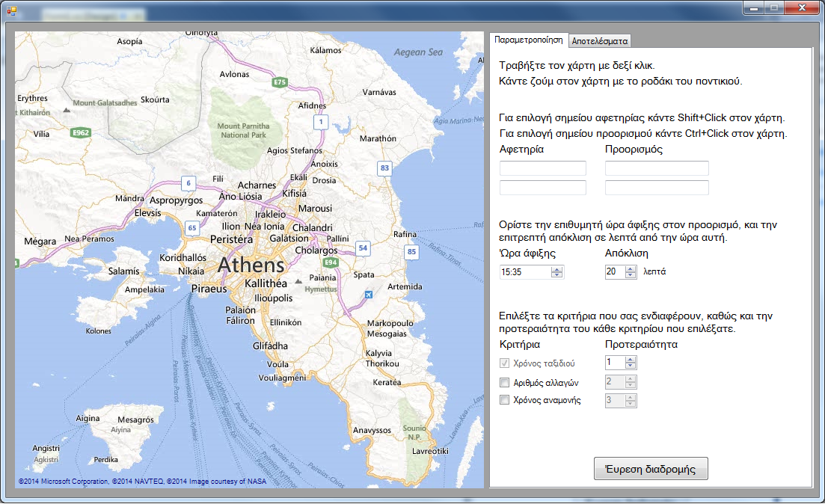Focus the second Προορισμός input field
Viewport: 825px width, 504px height.
(x=657, y=187)
